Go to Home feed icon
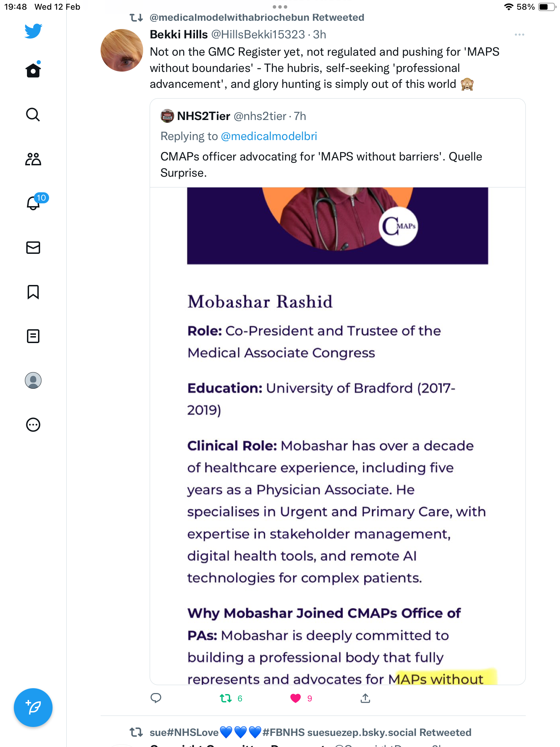This screenshot has height=747, width=560. coord(33,70)
